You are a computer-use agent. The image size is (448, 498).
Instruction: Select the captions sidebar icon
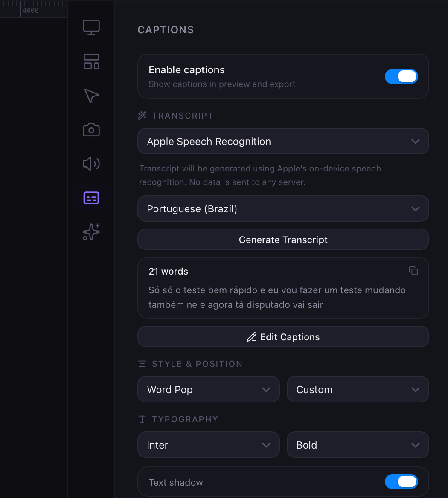[x=91, y=198]
